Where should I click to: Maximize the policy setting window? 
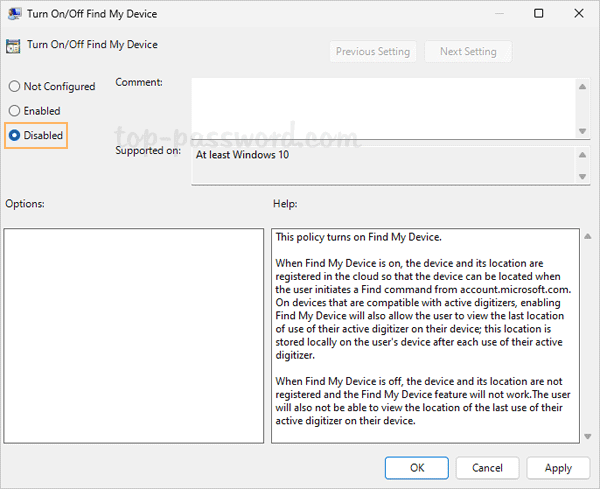tap(539, 14)
